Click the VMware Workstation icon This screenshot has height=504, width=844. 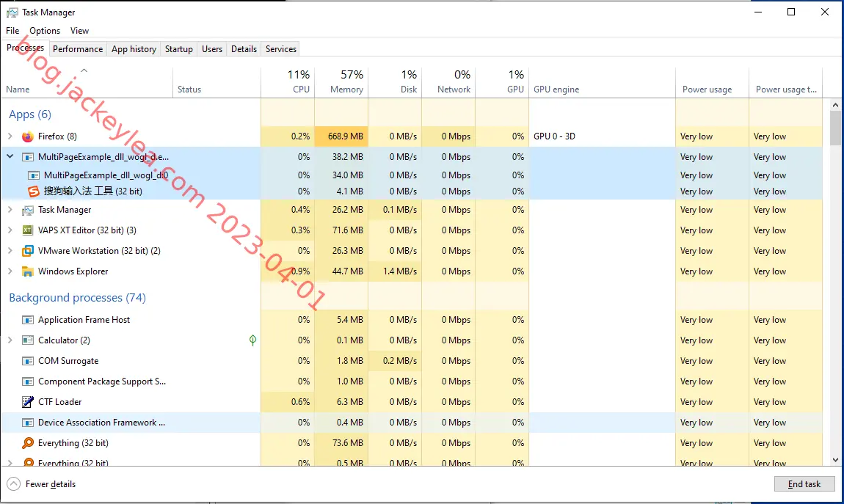click(x=27, y=251)
